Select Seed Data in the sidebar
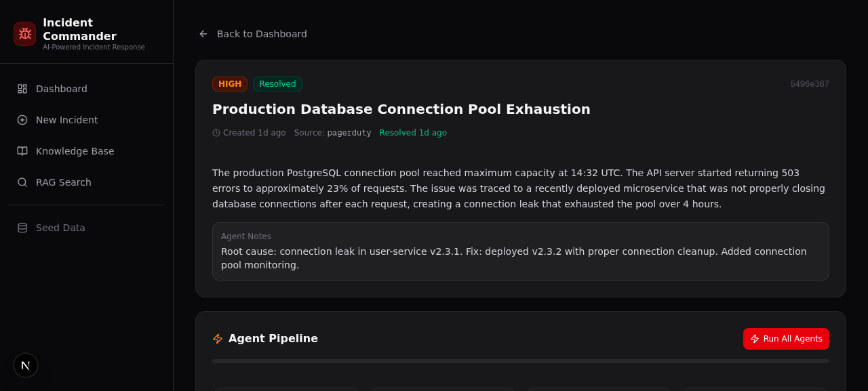The image size is (868, 391). pyautogui.click(x=86, y=228)
